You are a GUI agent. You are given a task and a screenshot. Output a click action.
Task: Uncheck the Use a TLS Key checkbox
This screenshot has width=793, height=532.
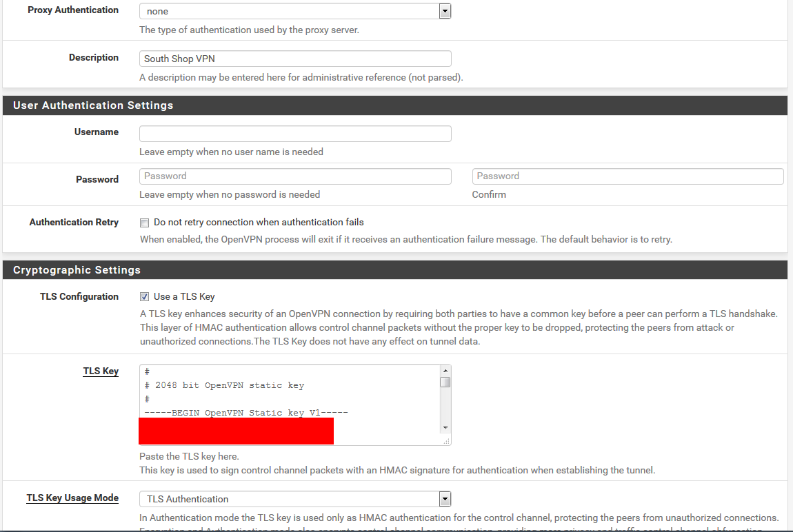tap(145, 297)
